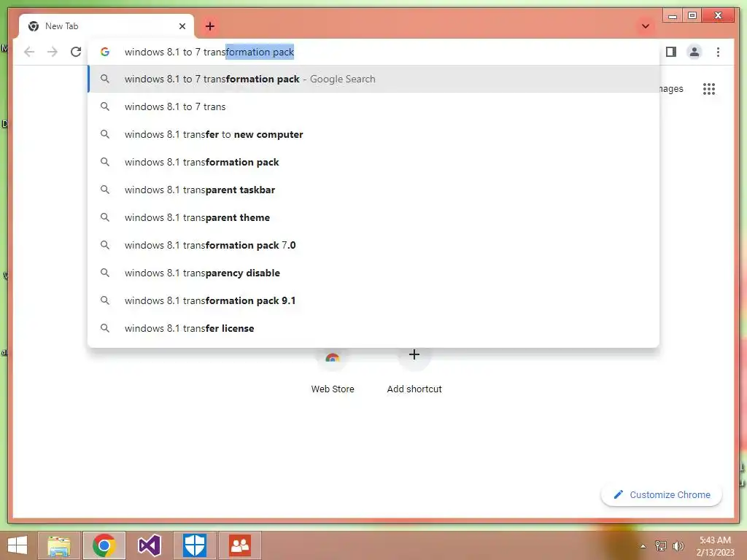This screenshot has width=747, height=560.
Task: Show hidden system tray icons
Action: [x=643, y=546]
